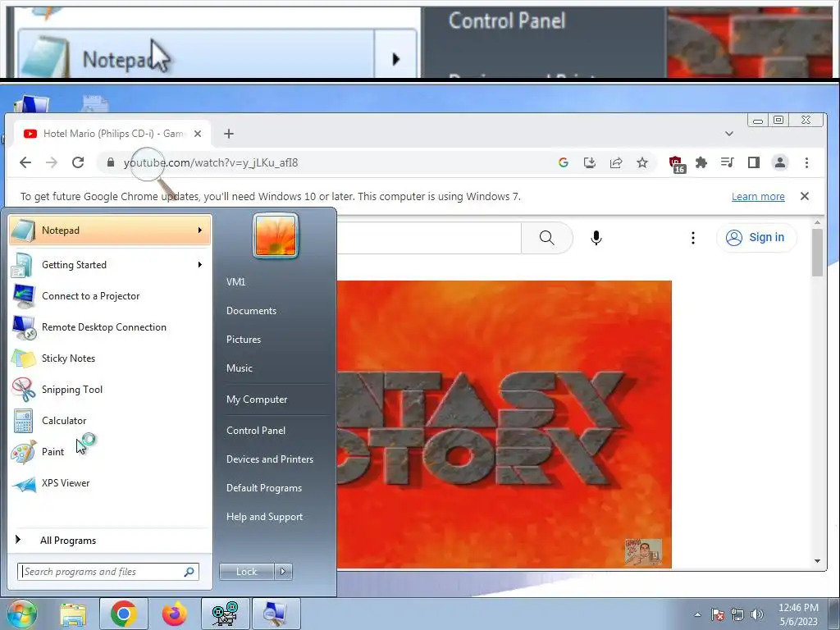The image size is (840, 630).
Task: Click the Paint palette icon
Action: tap(23, 452)
